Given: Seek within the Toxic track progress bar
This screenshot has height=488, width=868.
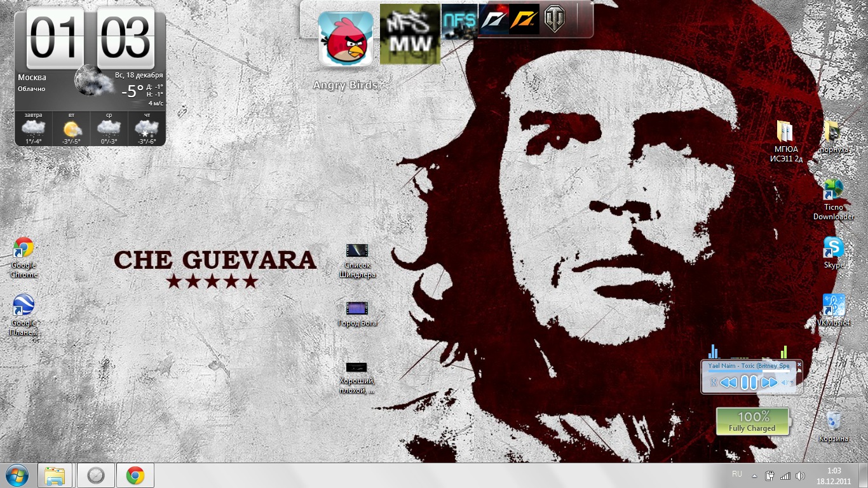Looking at the screenshot, I should point(749,371).
